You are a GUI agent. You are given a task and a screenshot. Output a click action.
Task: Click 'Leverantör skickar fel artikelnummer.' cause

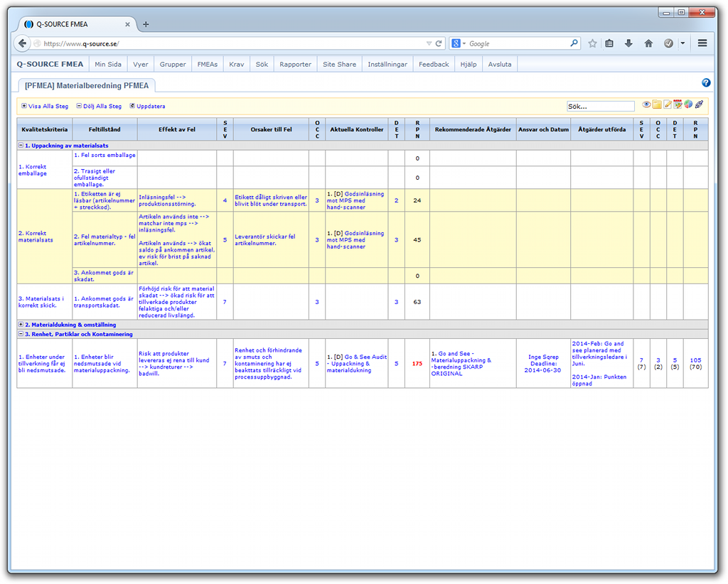coord(265,240)
